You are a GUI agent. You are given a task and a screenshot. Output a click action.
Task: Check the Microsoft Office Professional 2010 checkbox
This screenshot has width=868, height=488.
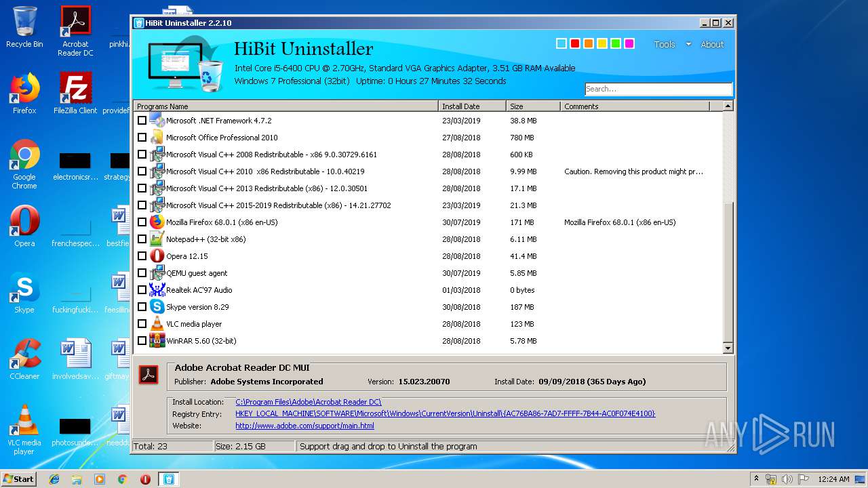pyautogui.click(x=142, y=138)
